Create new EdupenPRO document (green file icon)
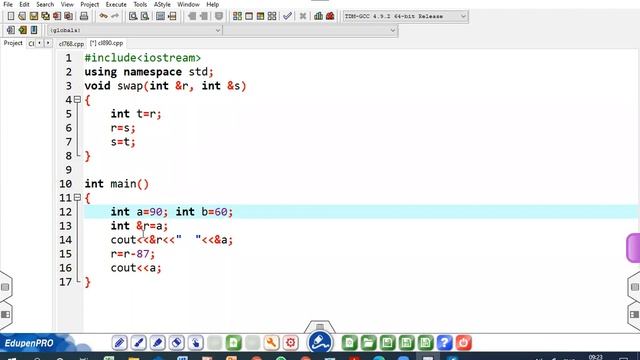This screenshot has height=360, width=640. click(349, 343)
